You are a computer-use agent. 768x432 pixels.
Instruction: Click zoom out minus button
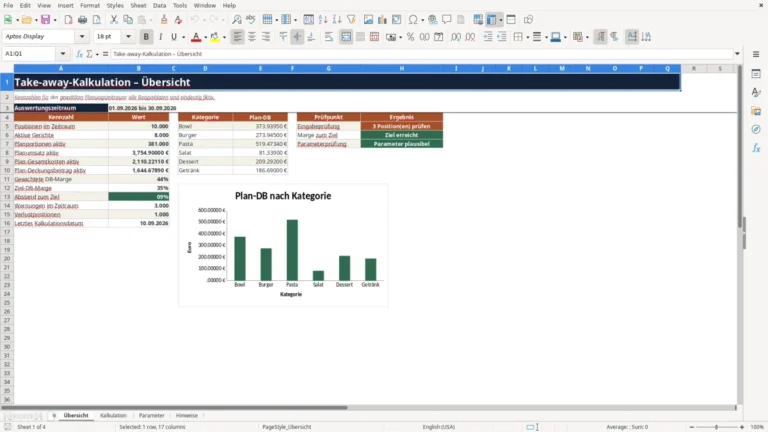691,427
